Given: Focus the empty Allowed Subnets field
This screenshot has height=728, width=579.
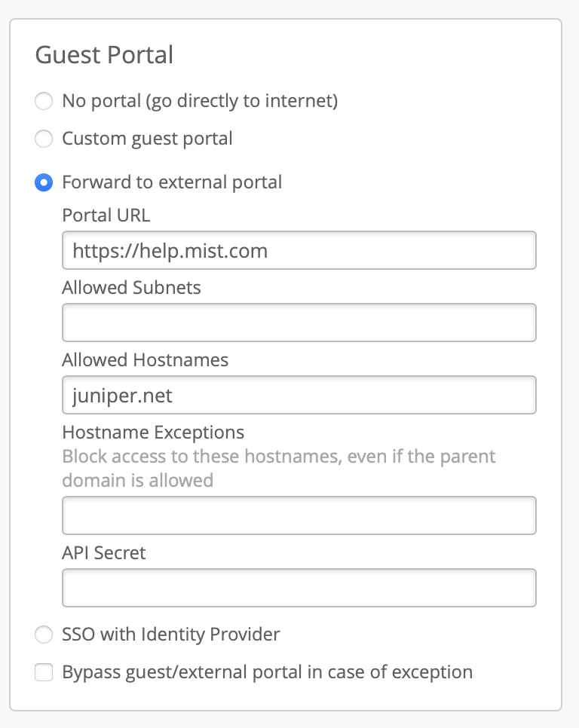Looking at the screenshot, I should 299,323.
